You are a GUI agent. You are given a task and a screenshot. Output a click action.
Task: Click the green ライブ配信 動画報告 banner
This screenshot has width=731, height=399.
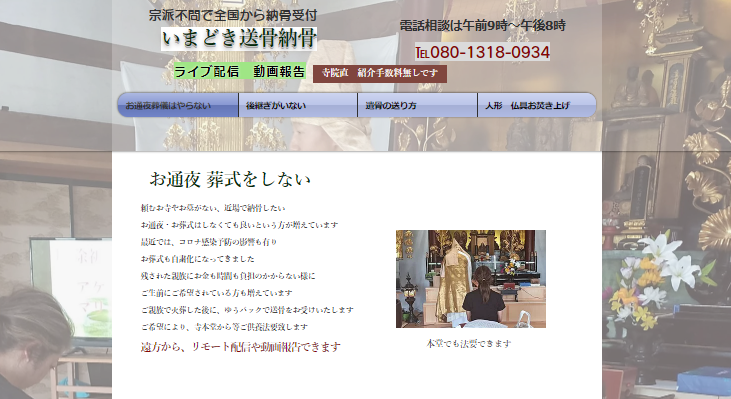pyautogui.click(x=240, y=71)
